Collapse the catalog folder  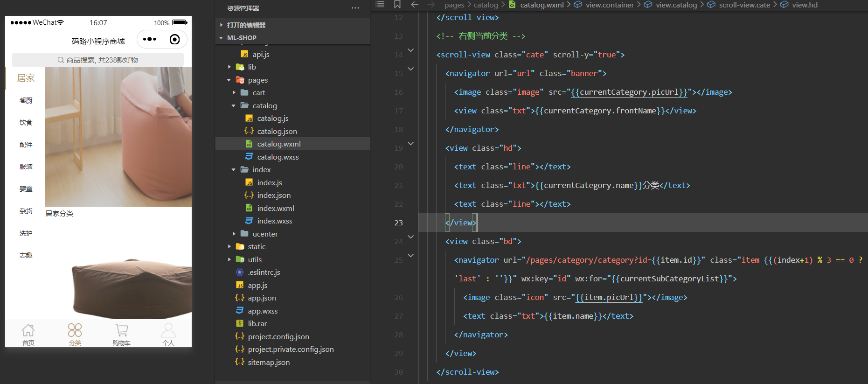[x=234, y=105]
